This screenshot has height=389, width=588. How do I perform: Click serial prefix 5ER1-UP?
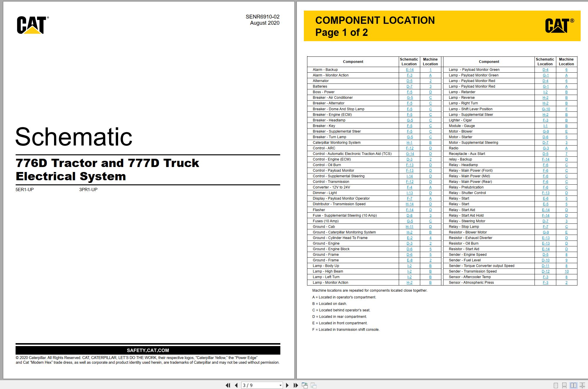pos(25,190)
